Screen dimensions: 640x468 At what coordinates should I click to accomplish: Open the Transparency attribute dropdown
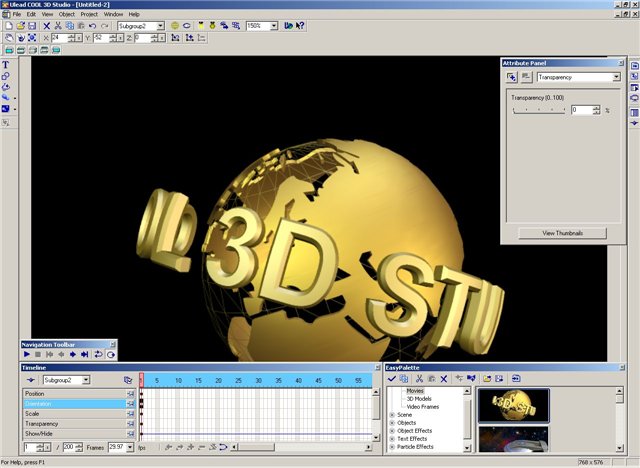pyautogui.click(x=616, y=77)
